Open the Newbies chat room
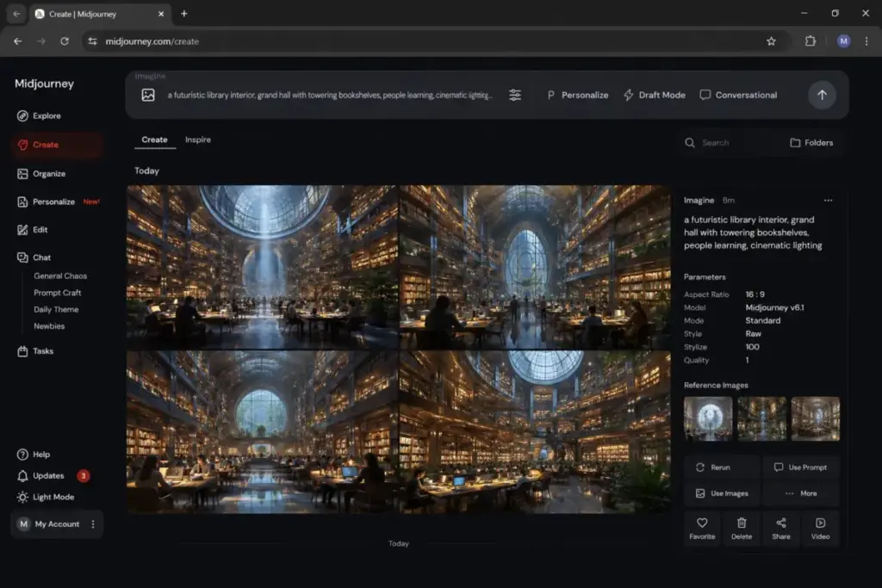Viewport: 882px width, 588px height. [x=49, y=326]
